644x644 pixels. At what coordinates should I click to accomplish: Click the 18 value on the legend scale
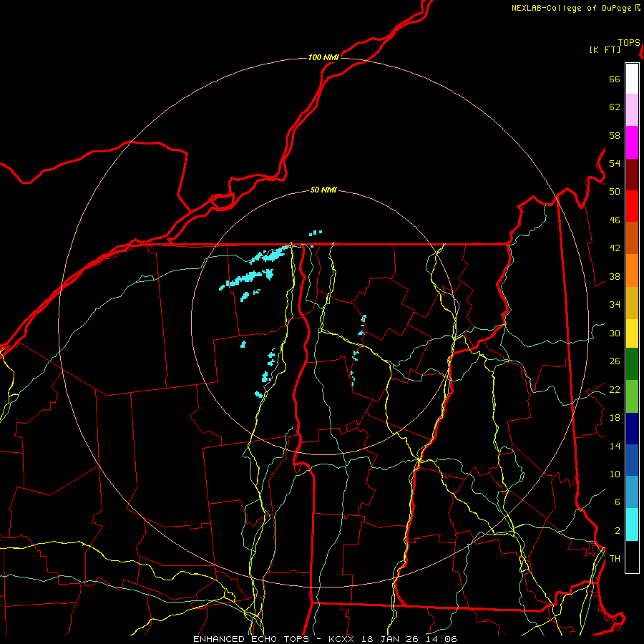tap(615, 418)
